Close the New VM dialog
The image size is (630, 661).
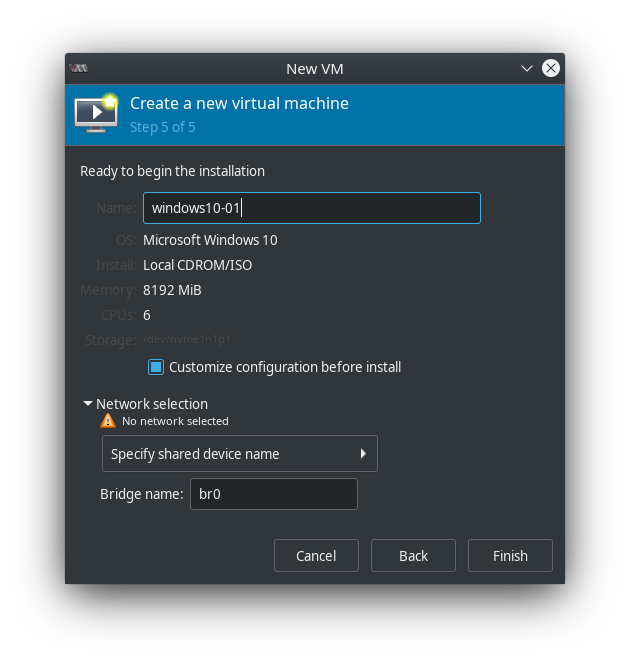pos(551,68)
